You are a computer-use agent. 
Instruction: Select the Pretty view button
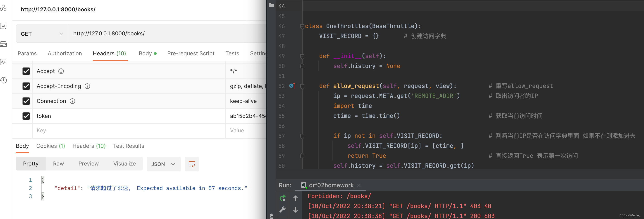pyautogui.click(x=31, y=164)
